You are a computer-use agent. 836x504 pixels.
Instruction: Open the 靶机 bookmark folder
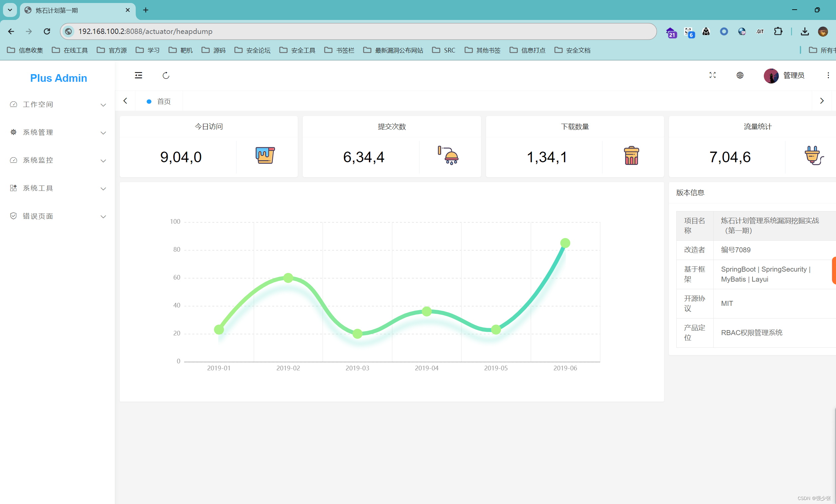point(181,50)
